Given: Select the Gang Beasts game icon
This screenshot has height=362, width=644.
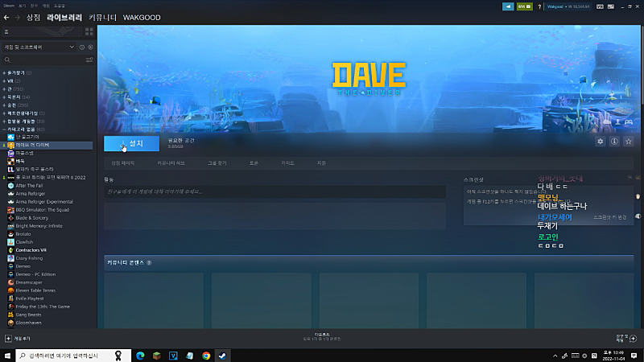Looking at the screenshot, I should (x=10, y=315).
